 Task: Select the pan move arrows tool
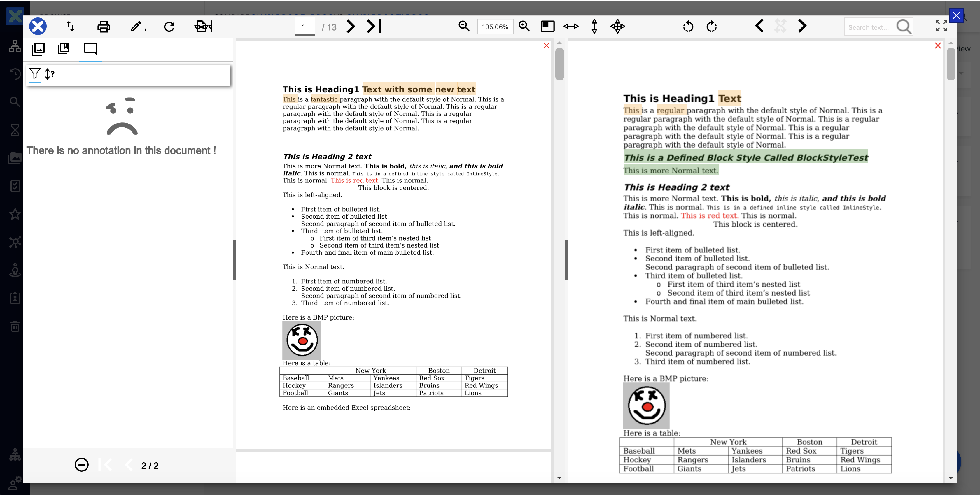(x=617, y=26)
